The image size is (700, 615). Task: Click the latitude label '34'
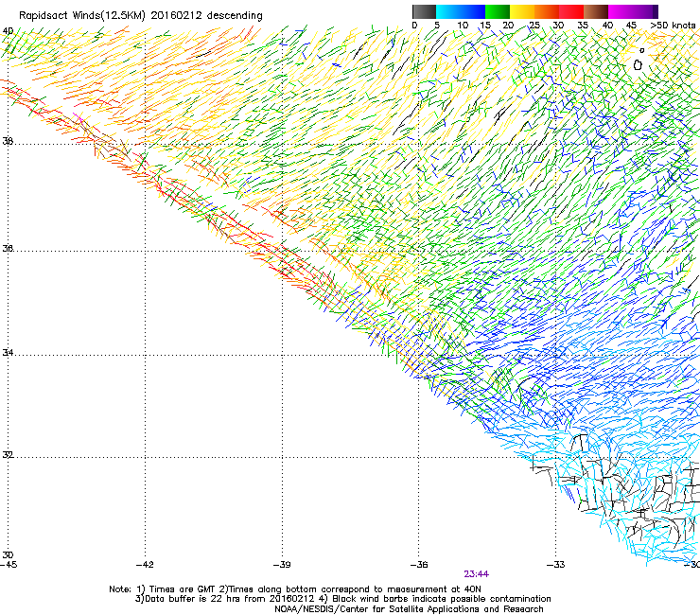[x=8, y=353]
